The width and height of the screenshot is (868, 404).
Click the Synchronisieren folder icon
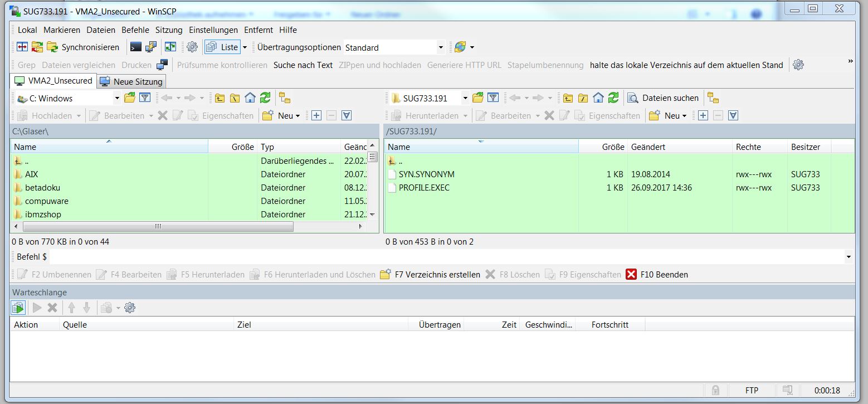click(x=52, y=47)
